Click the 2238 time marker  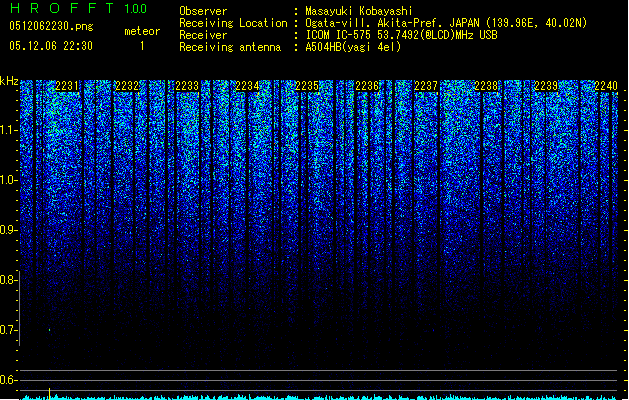coord(486,86)
